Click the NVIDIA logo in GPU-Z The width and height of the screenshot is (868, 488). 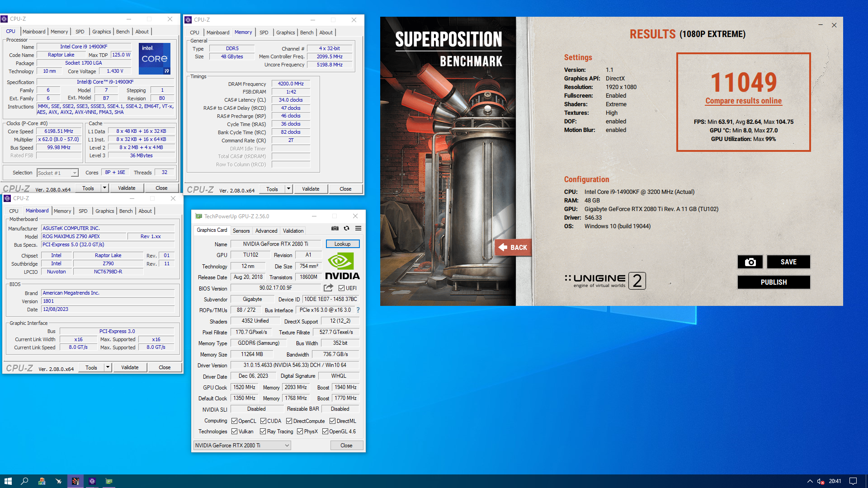pyautogui.click(x=342, y=267)
